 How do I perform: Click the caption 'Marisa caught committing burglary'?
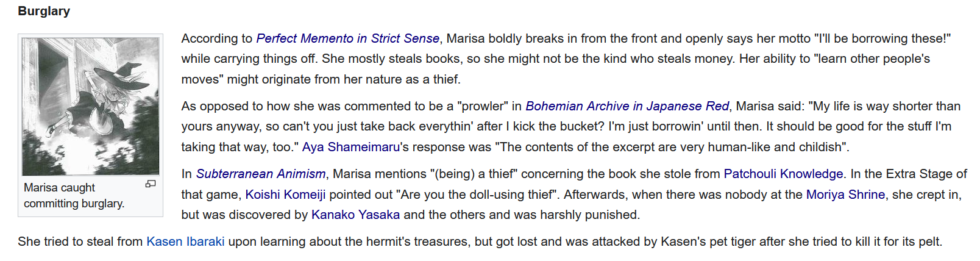[74, 195]
